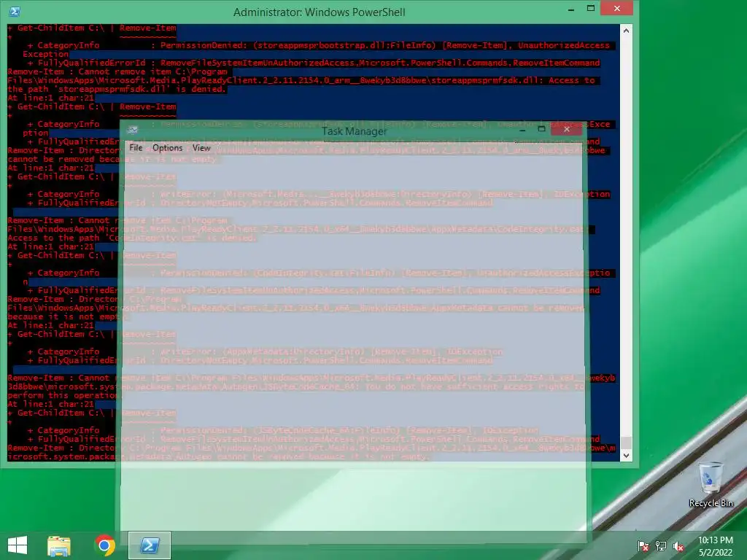Launch Google Chrome from the taskbar
Screen dimensions: 747x560
(x=105, y=545)
